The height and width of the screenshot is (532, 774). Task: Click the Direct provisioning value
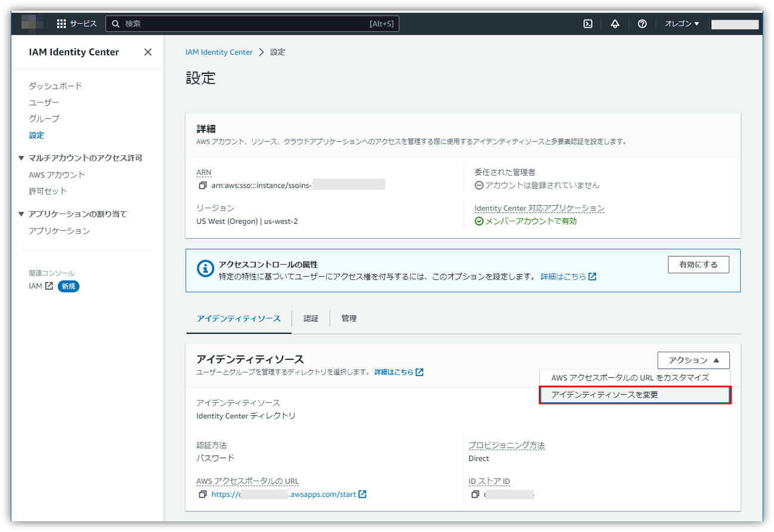(479, 459)
